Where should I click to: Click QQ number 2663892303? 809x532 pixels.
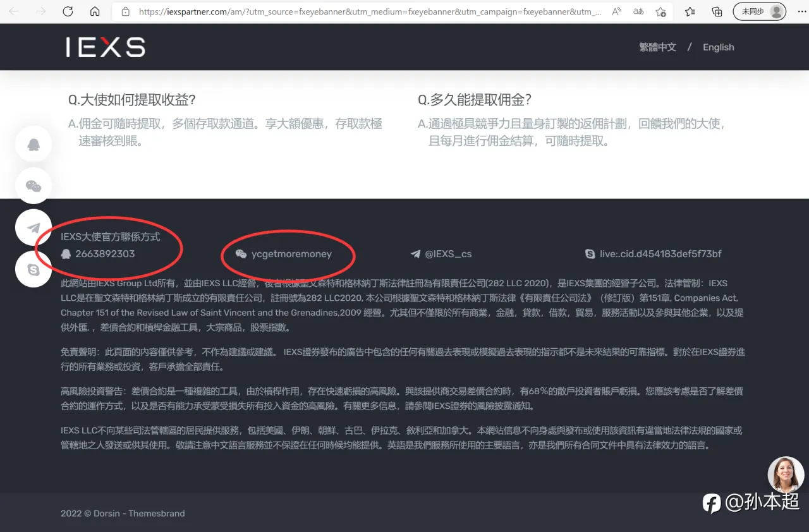[105, 254]
